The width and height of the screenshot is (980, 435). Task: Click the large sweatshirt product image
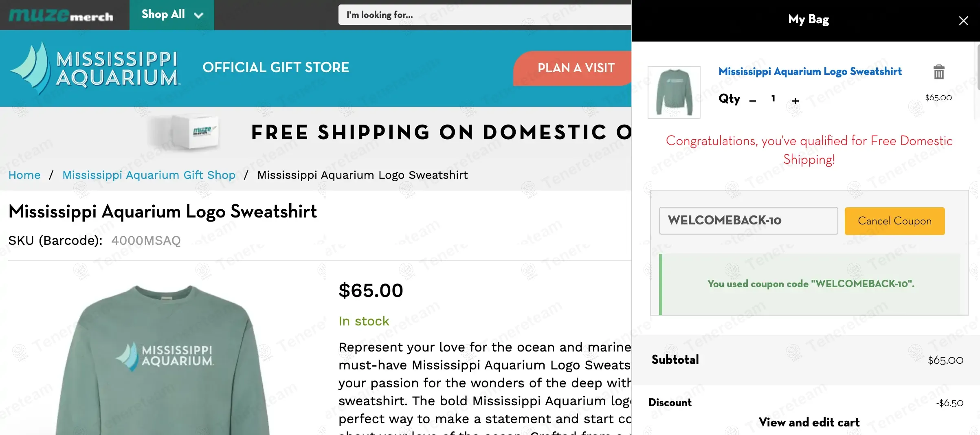[163, 358]
